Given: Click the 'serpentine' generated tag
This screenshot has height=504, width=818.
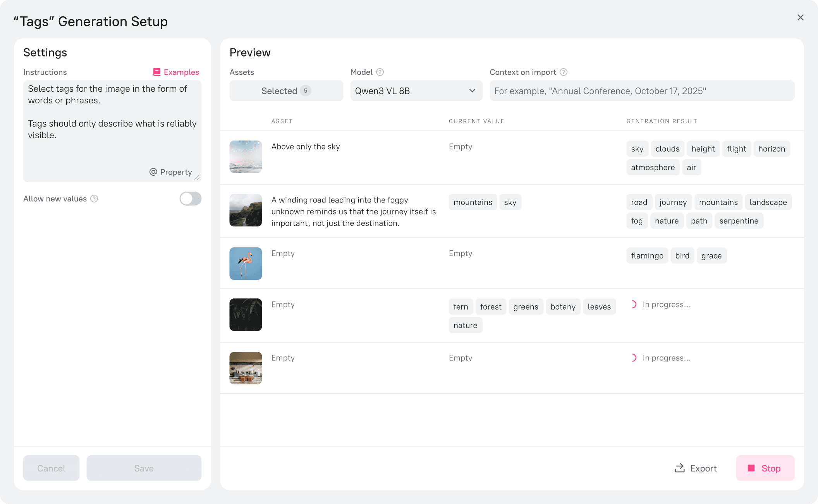Looking at the screenshot, I should [x=739, y=221].
